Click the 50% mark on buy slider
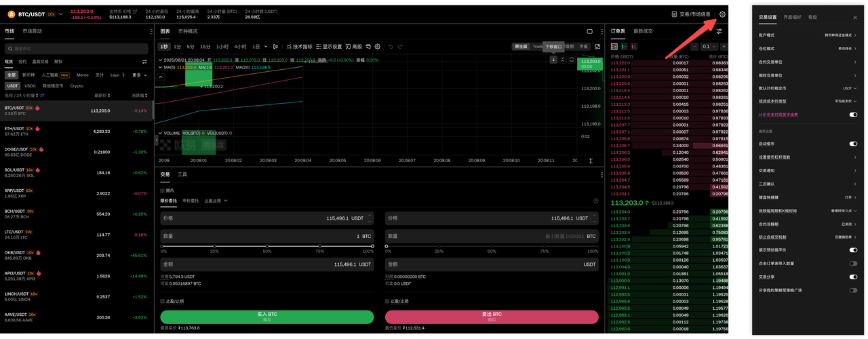868x339 pixels. (267, 246)
